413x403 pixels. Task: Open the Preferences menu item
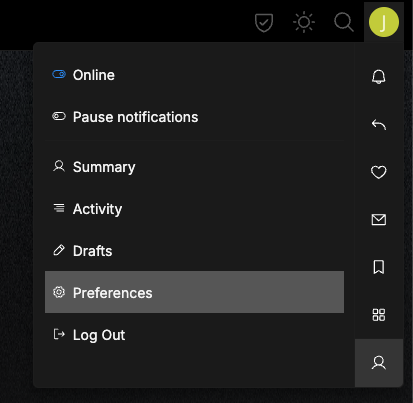coord(194,292)
